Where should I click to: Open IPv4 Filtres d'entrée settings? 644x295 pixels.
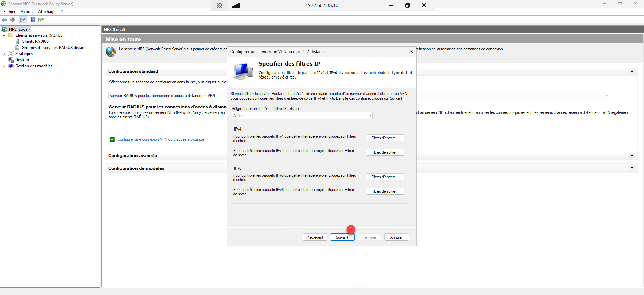385,138
